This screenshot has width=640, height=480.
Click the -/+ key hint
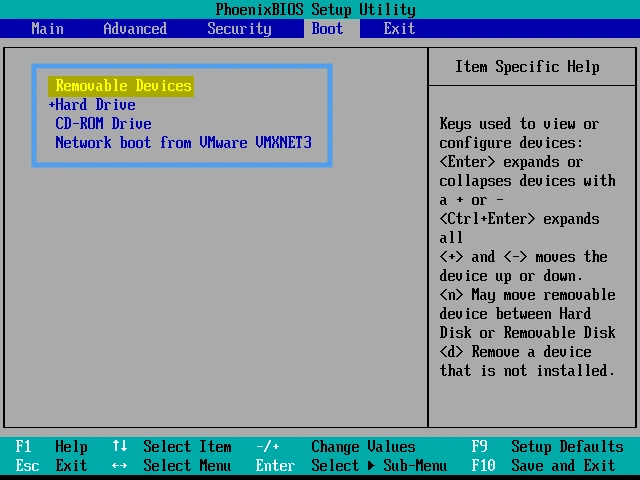(268, 447)
